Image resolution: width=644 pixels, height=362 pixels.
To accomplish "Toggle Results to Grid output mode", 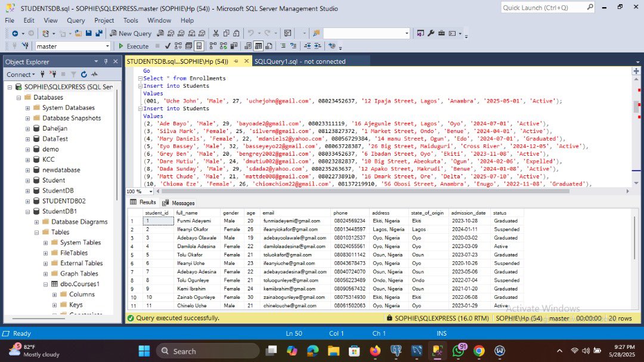I will [x=258, y=46].
